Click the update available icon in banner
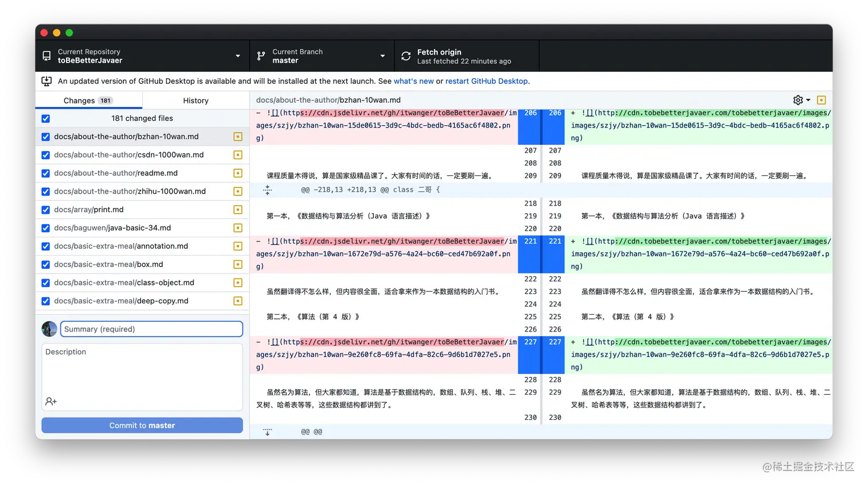Image resolution: width=868 pixels, height=486 pixels. (46, 81)
